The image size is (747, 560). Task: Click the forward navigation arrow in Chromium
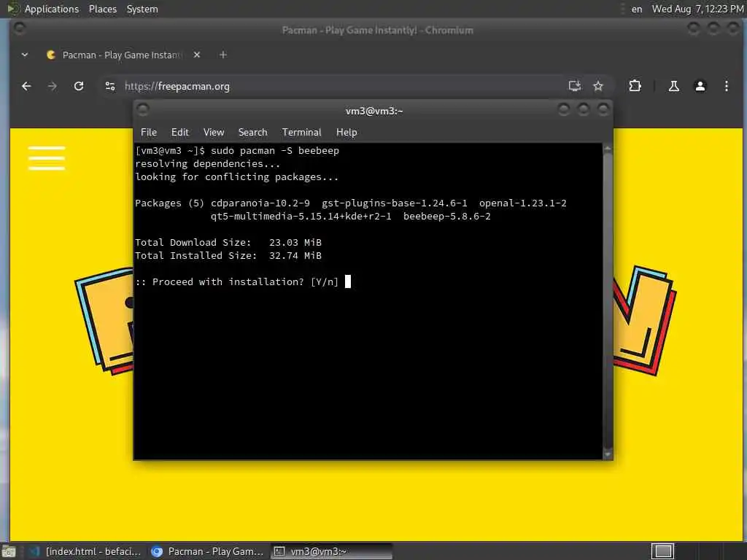click(x=53, y=86)
